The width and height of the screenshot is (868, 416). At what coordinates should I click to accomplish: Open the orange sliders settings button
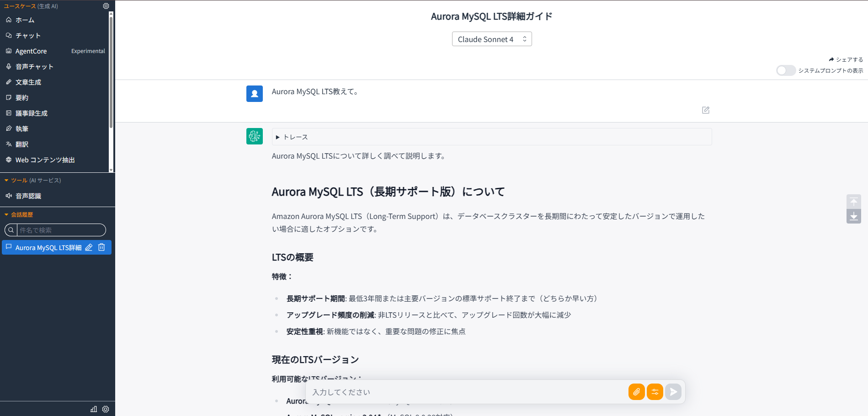tap(655, 392)
